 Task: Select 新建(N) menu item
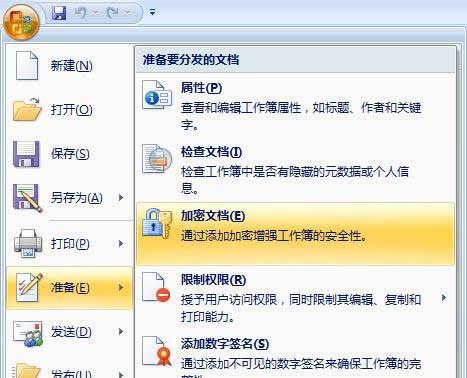69,66
